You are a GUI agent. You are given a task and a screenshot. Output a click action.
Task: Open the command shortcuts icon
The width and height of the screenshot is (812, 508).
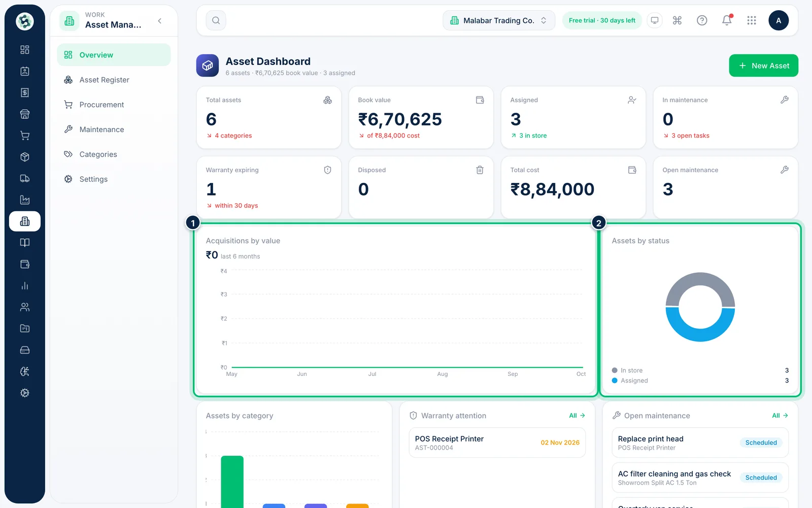[x=677, y=20]
